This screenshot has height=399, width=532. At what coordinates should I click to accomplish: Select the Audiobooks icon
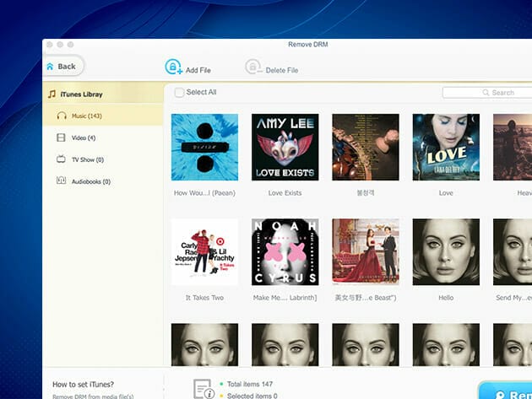coord(61,181)
